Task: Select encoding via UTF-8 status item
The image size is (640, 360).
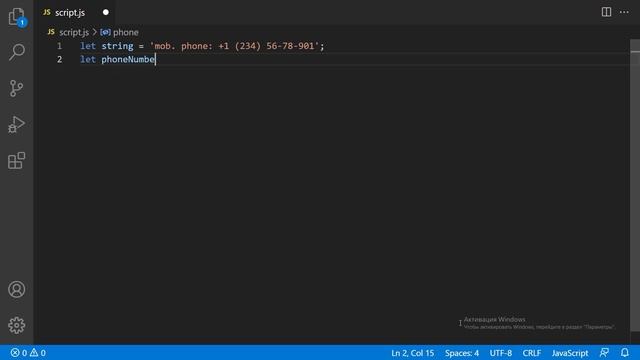Action: 500,353
